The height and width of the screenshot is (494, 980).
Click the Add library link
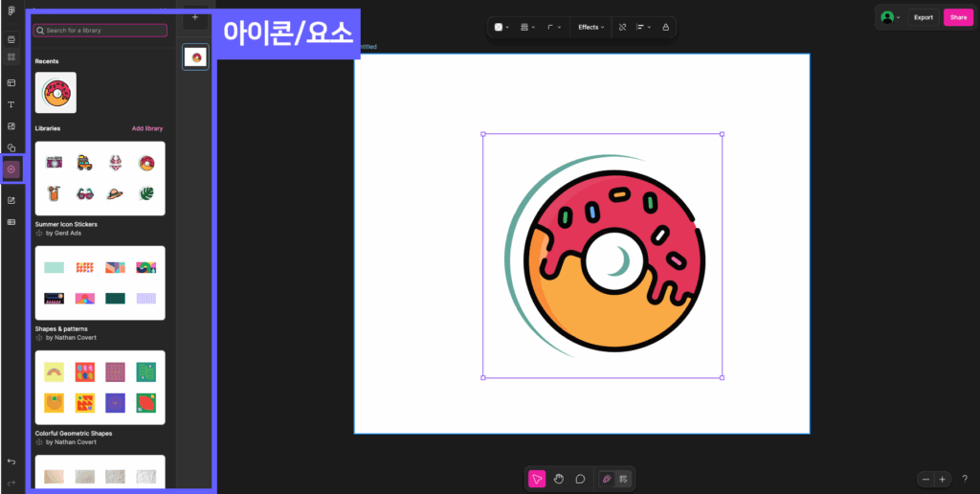[146, 128]
